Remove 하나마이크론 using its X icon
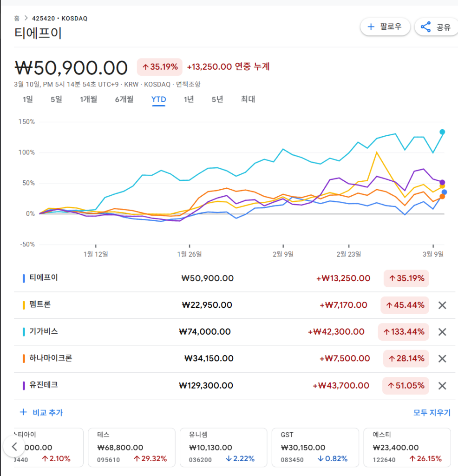Viewport: 458px width, 476px height. 442,358
